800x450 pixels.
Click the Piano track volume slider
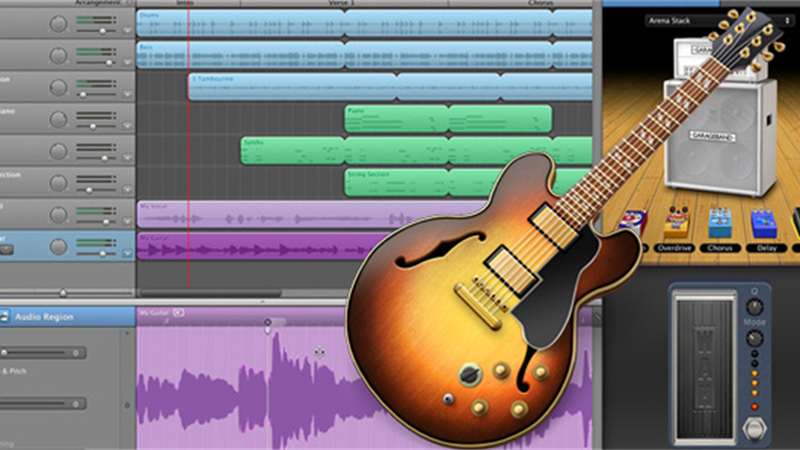pyautogui.click(x=96, y=126)
